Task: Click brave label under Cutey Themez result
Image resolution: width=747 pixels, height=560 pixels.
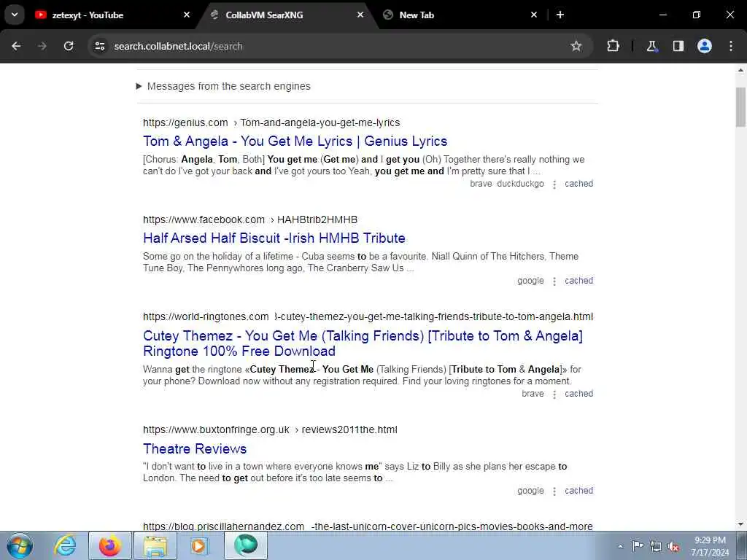Action: click(533, 394)
